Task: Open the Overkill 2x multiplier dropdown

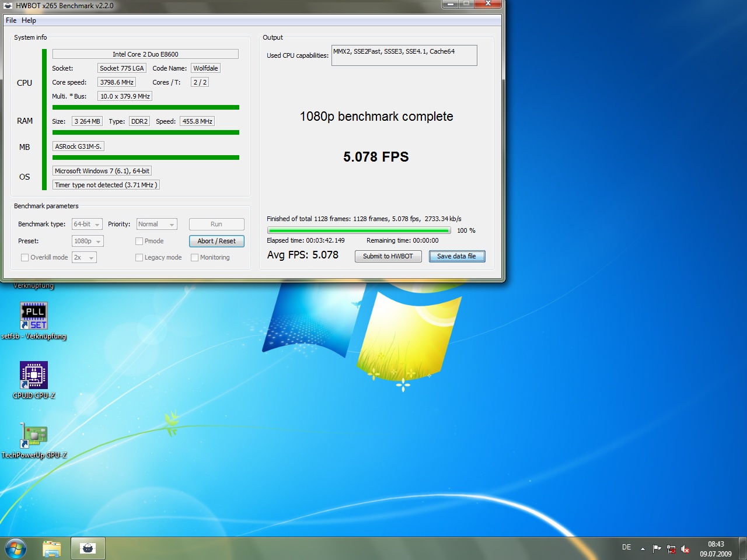Action: point(83,257)
